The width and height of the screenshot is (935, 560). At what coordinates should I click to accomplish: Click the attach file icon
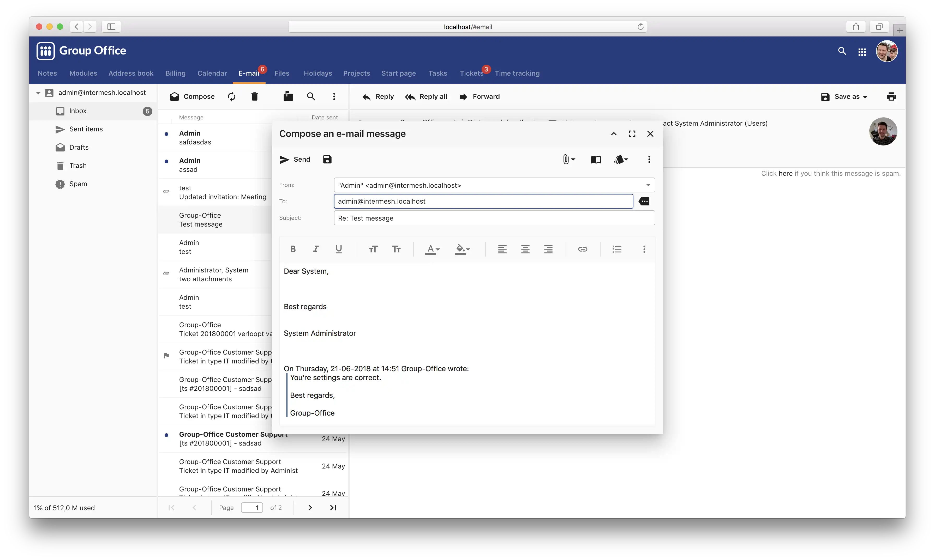566,159
